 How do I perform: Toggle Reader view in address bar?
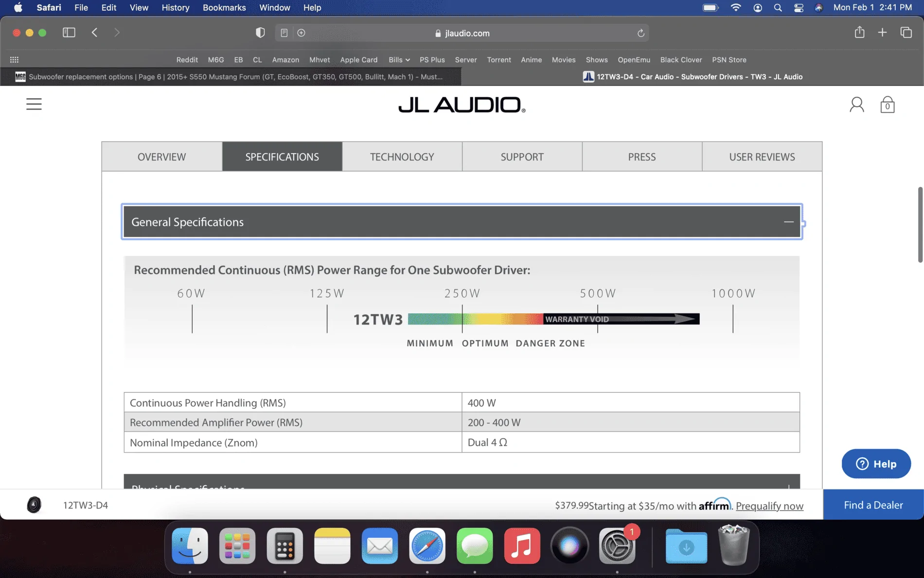[x=284, y=33]
